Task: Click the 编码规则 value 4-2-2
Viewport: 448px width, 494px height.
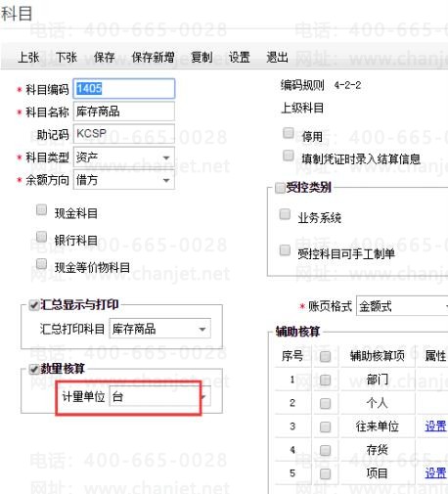Action: (x=347, y=85)
